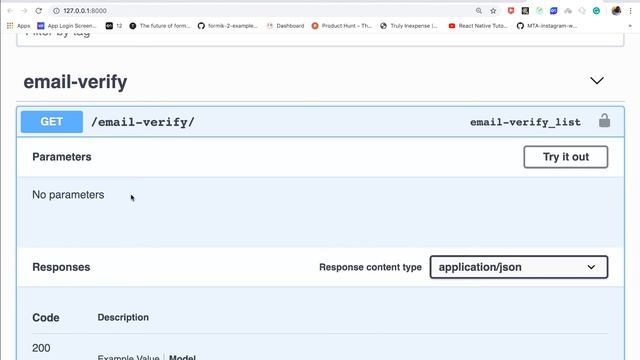640x360 pixels.
Task: Open the Chrome profile avatar
Action: coord(616,11)
